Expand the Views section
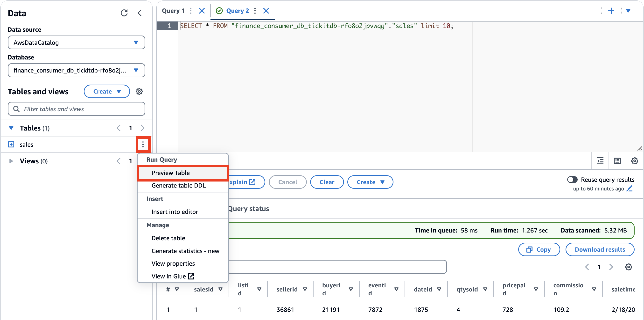Image resolution: width=644 pixels, height=320 pixels. 11,161
